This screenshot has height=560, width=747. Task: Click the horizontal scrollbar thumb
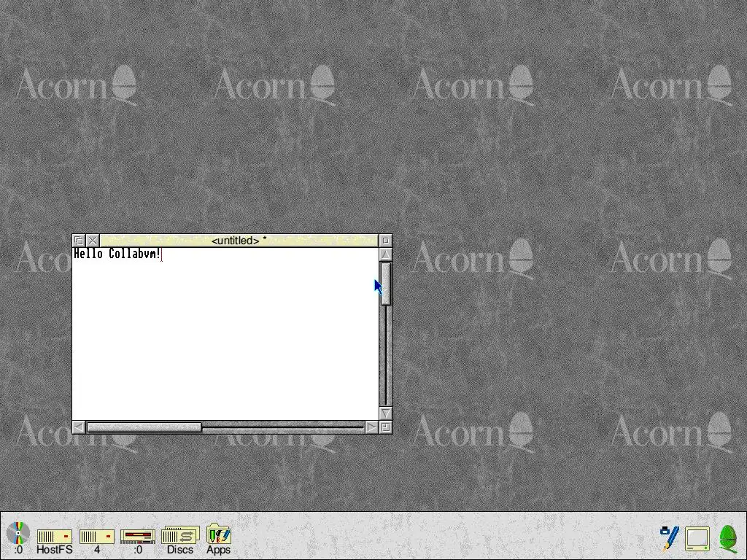pyautogui.click(x=144, y=427)
